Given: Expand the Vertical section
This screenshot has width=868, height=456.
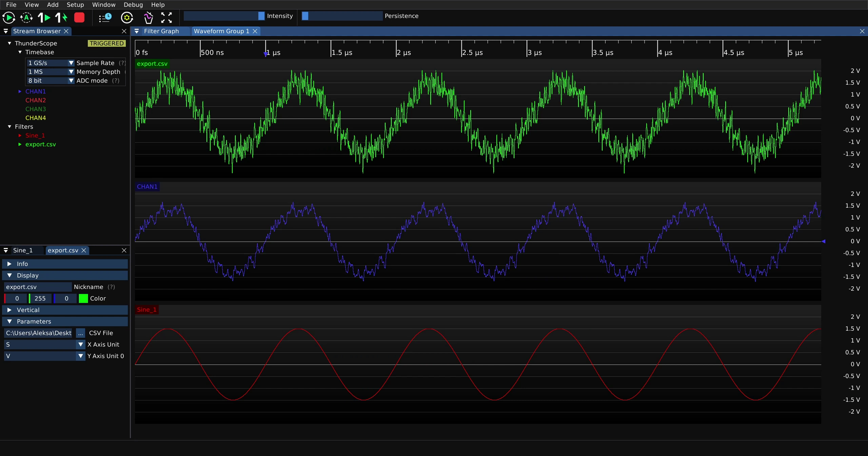Looking at the screenshot, I should (65, 310).
